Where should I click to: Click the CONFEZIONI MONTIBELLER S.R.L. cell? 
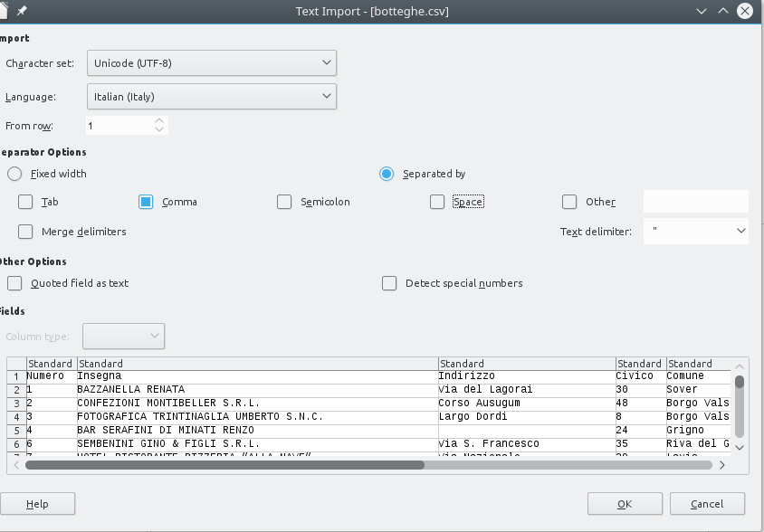click(x=258, y=404)
